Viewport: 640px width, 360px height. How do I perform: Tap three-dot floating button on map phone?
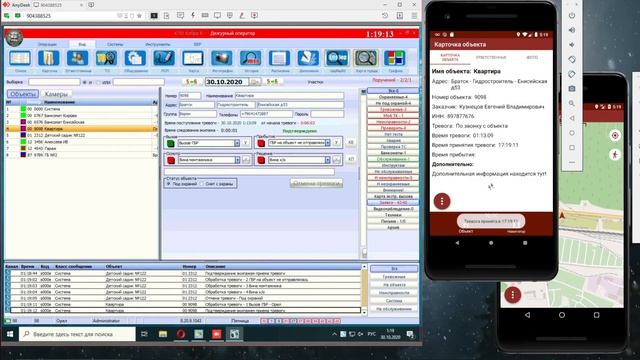pyautogui.click(x=513, y=295)
